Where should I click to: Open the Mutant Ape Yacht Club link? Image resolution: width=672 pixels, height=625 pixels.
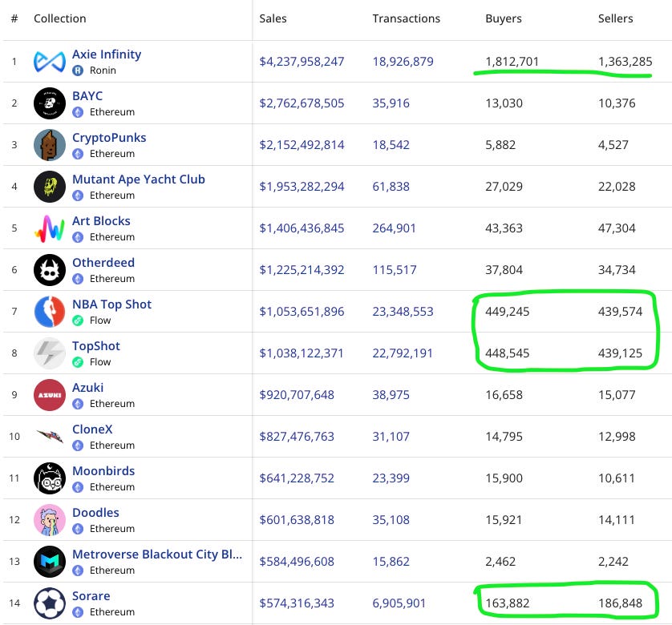tap(139, 179)
